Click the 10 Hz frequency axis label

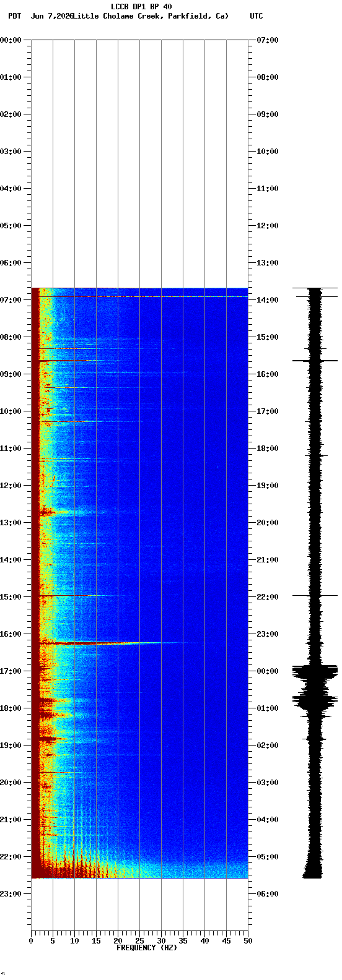(74, 941)
